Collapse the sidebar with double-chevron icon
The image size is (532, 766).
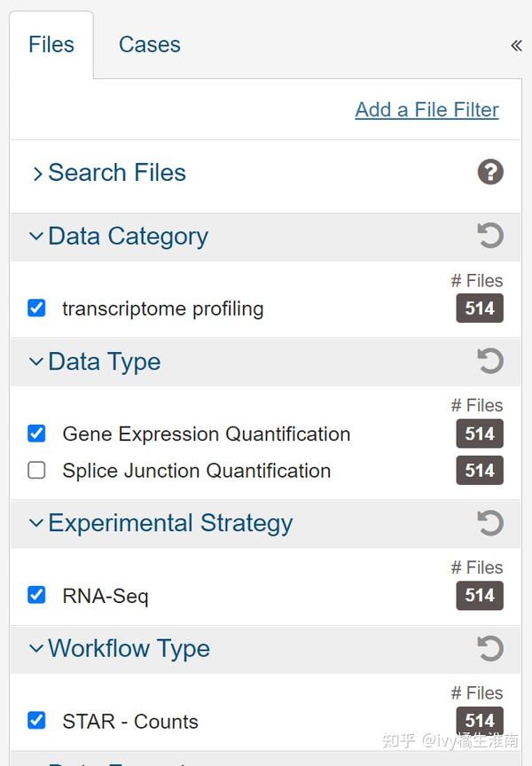(x=516, y=45)
